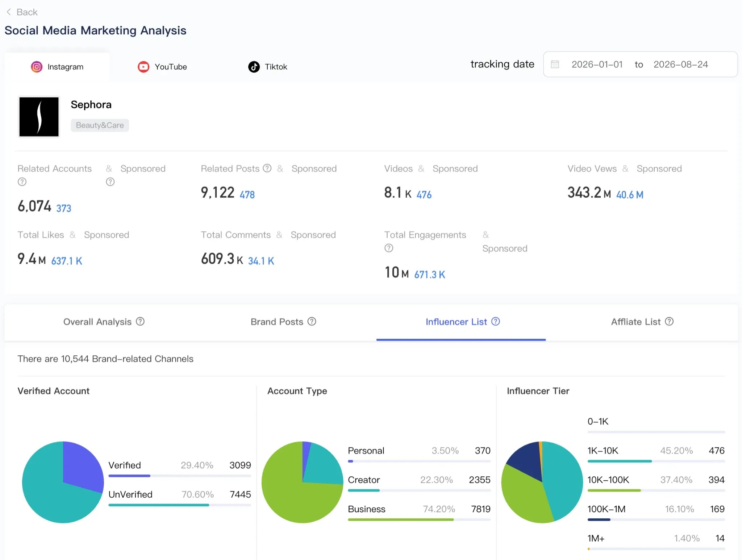This screenshot has width=742, height=560.
Task: Click help icon next to Affliate List
Action: click(x=669, y=322)
